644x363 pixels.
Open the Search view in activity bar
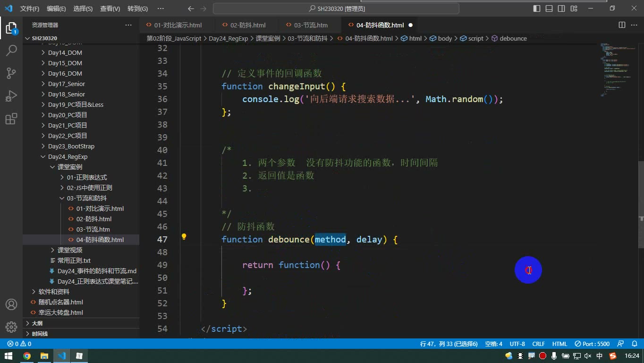click(11, 51)
